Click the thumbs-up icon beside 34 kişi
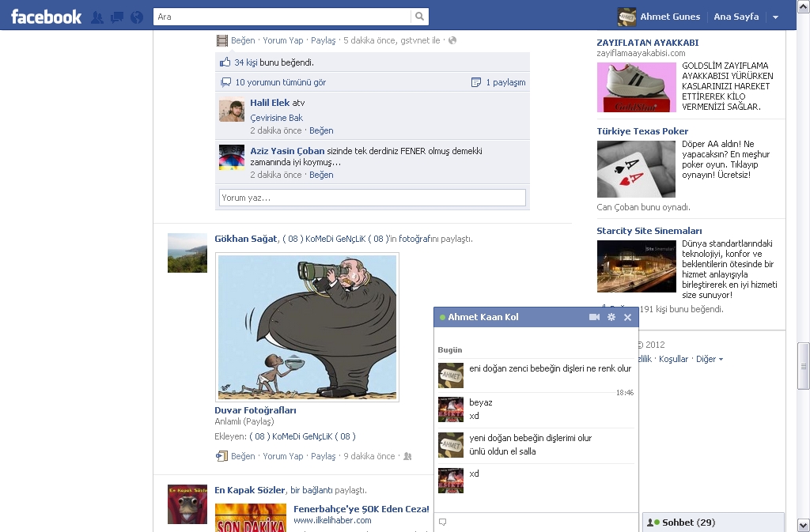Screen dimensions: 810x532 [x=225, y=62]
